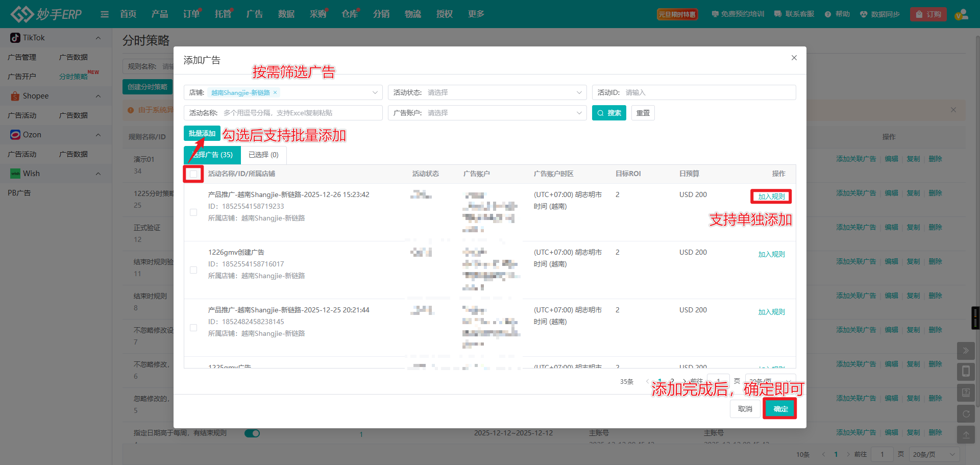Remove the 越南Shangjie-新链路 store tag
Viewport: 980px width, 465px height.
(x=275, y=92)
